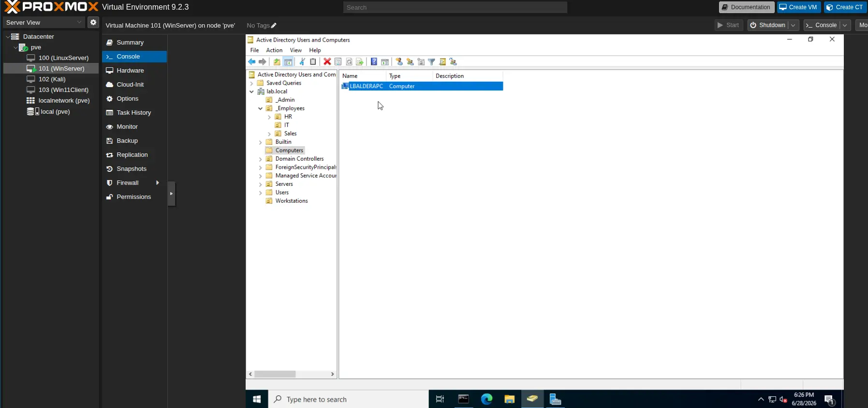Expand the Builtin container
Screen dimensions: 868x408
(x=260, y=142)
